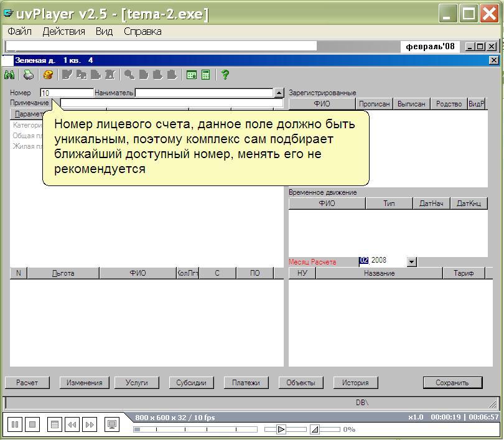The image size is (504, 440).
Task: Click the ПО column header
Action: point(255,273)
